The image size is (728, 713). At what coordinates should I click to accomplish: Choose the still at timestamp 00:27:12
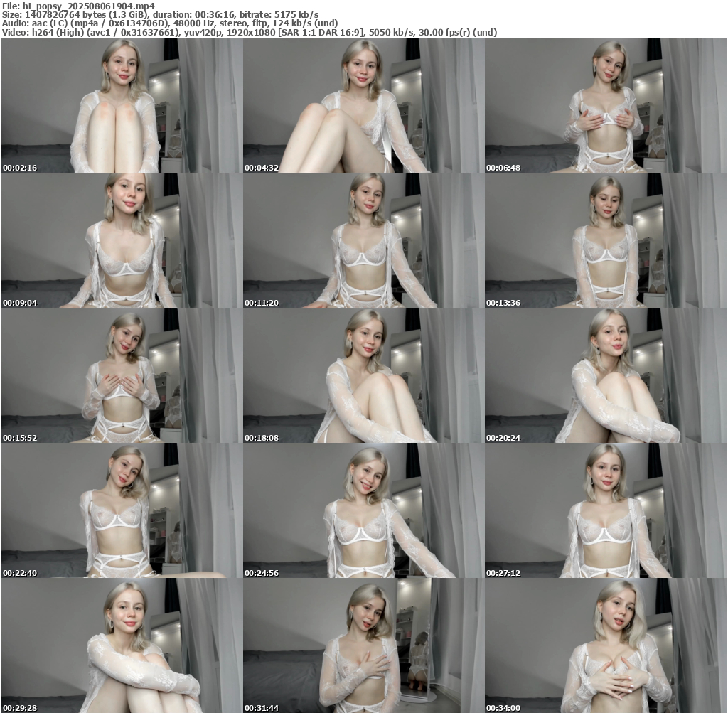click(606, 510)
